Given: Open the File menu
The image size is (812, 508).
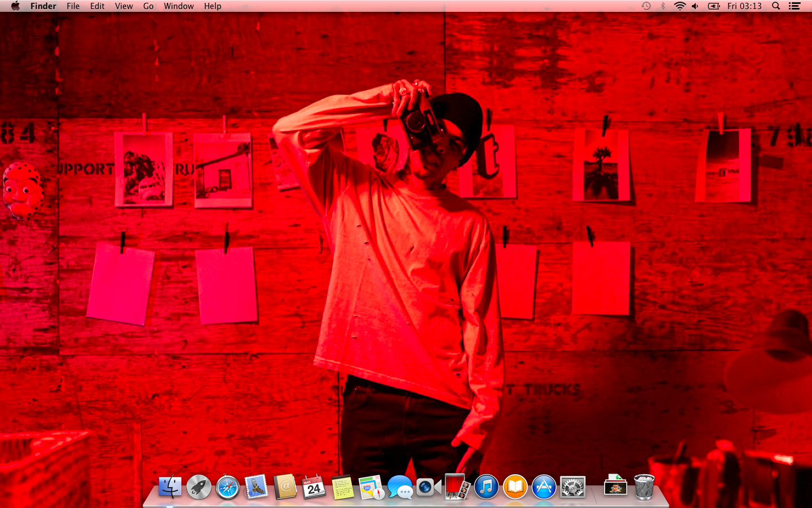Looking at the screenshot, I should tap(73, 6).
